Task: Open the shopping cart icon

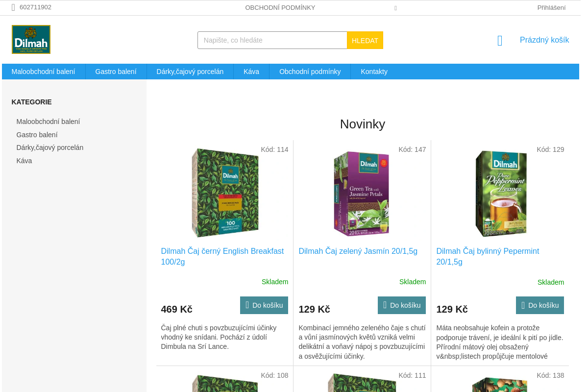Action: click(x=500, y=40)
